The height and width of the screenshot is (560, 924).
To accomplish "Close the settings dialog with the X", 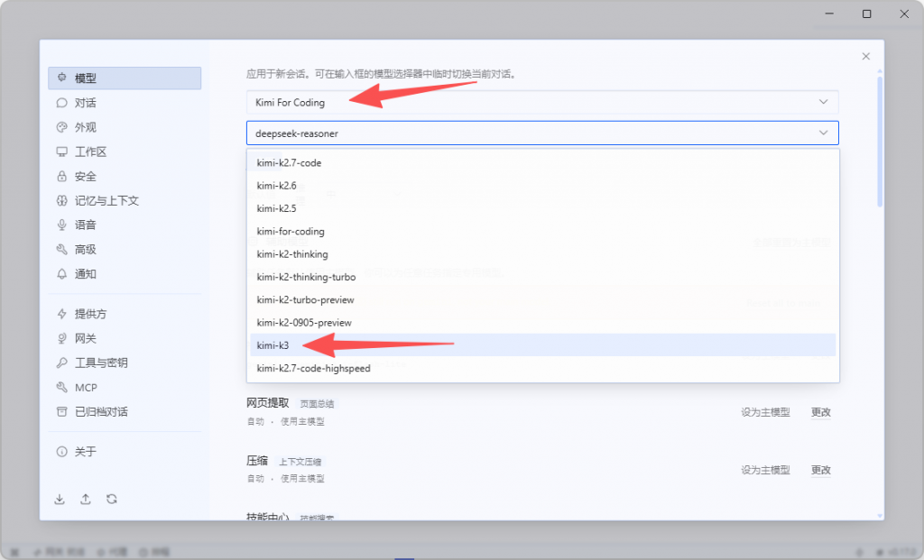I will tap(865, 57).
